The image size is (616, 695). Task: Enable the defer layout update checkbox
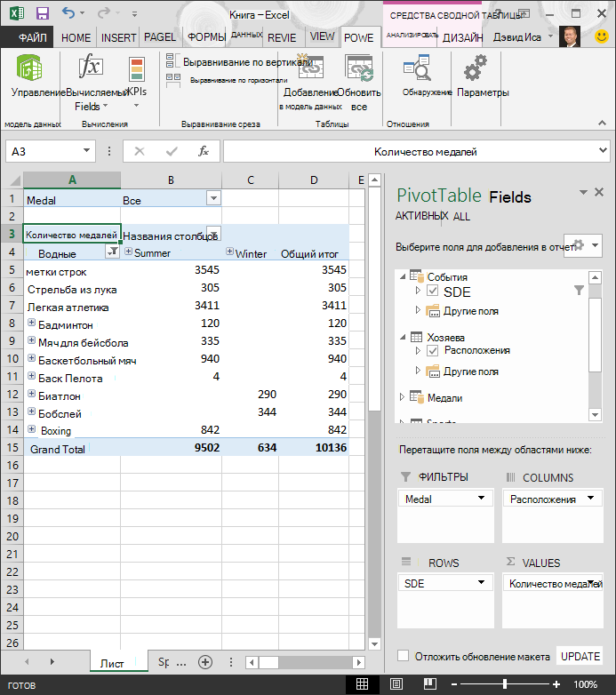click(403, 656)
